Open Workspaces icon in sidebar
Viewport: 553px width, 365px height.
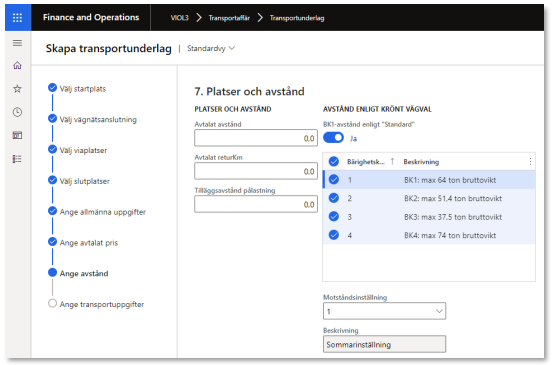click(17, 135)
